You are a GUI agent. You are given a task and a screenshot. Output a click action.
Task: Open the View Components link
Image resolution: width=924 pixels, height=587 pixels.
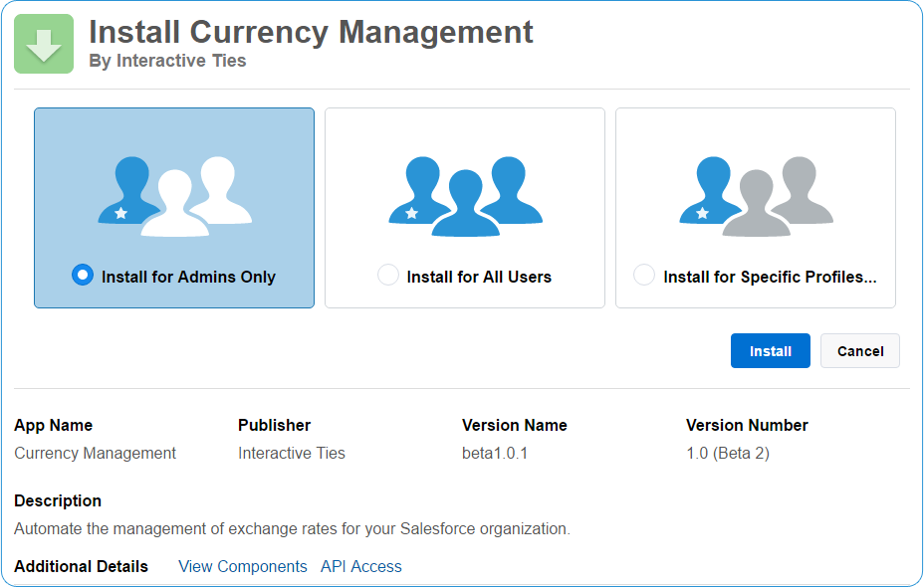[x=243, y=566]
